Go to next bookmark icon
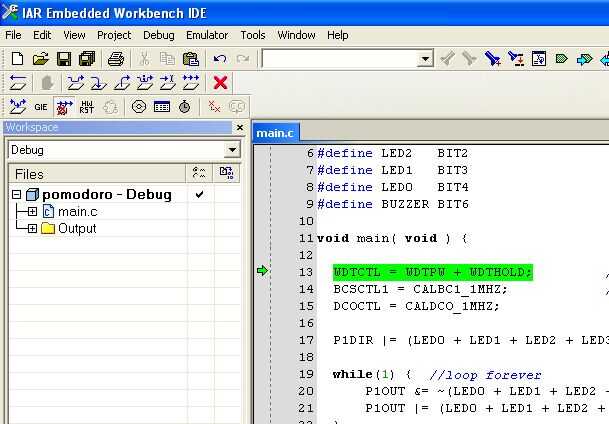Screen dimensions: 609x424 (x=516, y=59)
